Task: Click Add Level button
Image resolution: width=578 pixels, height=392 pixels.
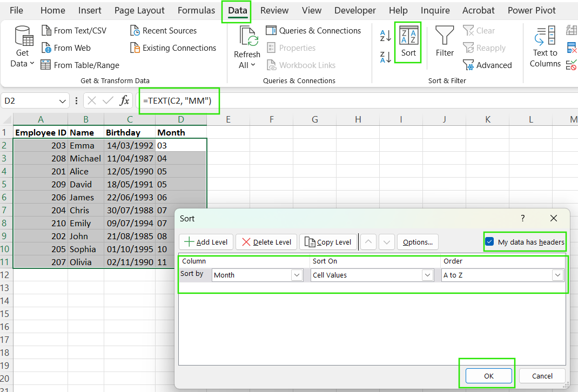Action: 206,242
